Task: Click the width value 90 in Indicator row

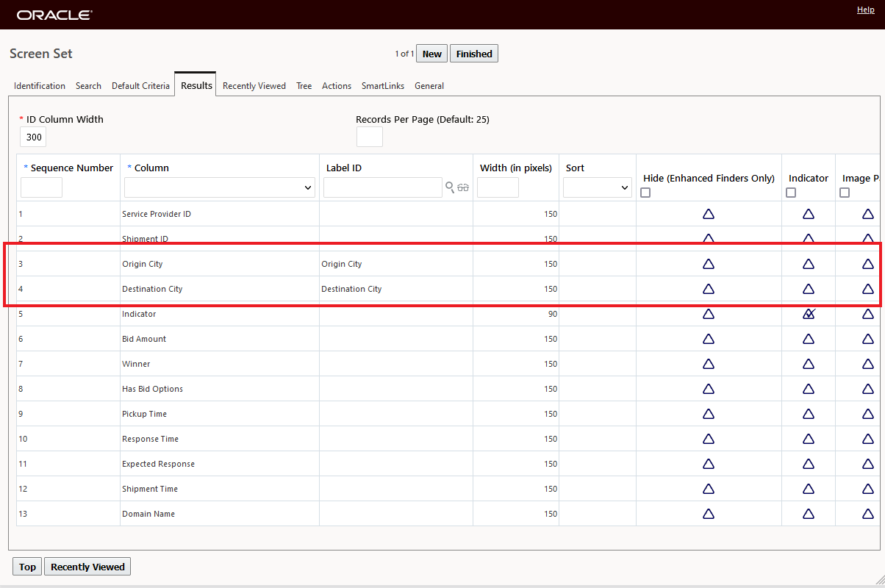Action: 552,314
